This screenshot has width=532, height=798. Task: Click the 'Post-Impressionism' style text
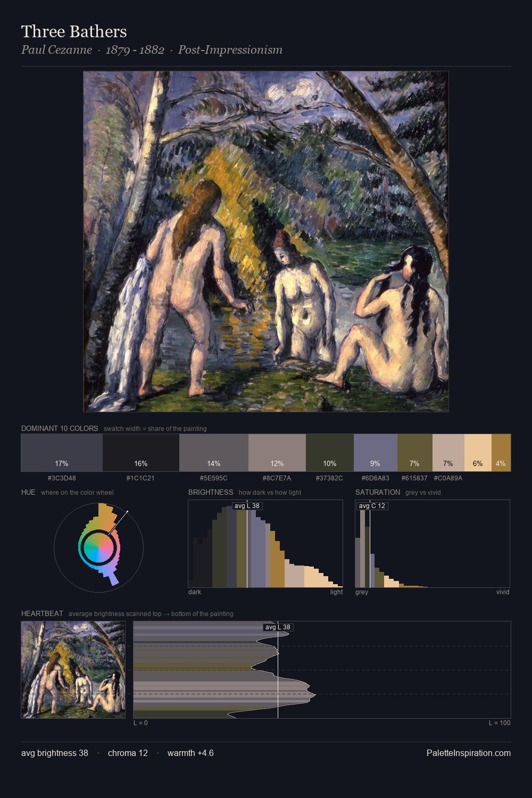click(230, 50)
